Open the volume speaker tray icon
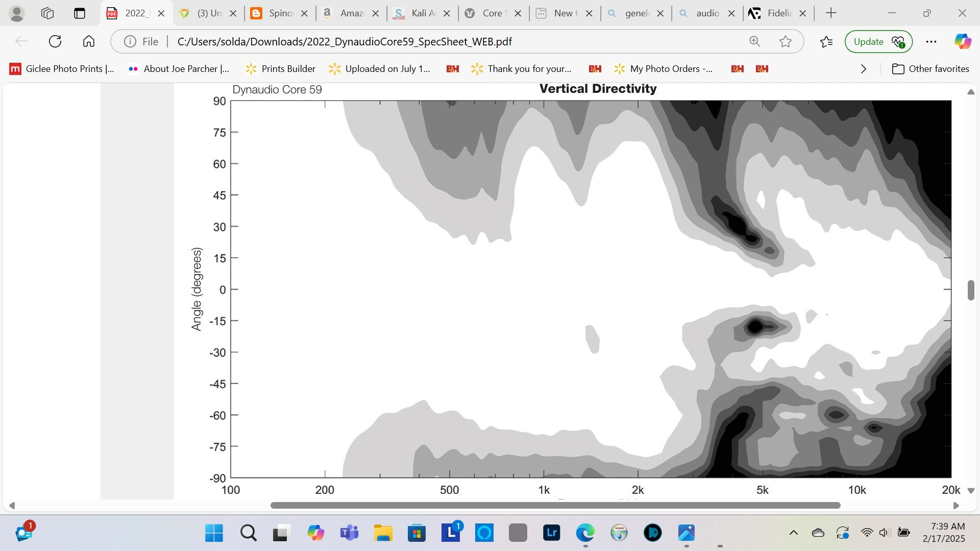Image resolution: width=980 pixels, height=551 pixels. (885, 533)
